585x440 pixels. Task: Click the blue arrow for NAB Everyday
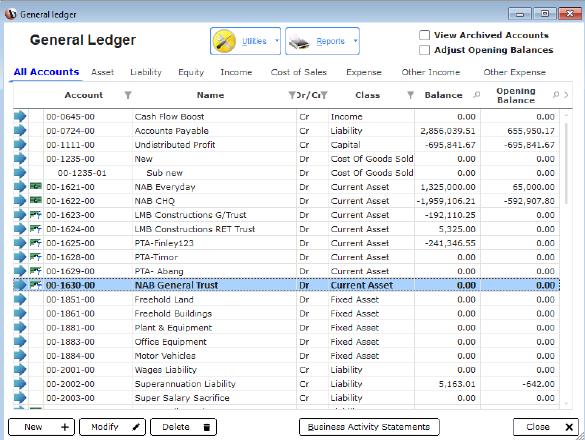(20, 187)
